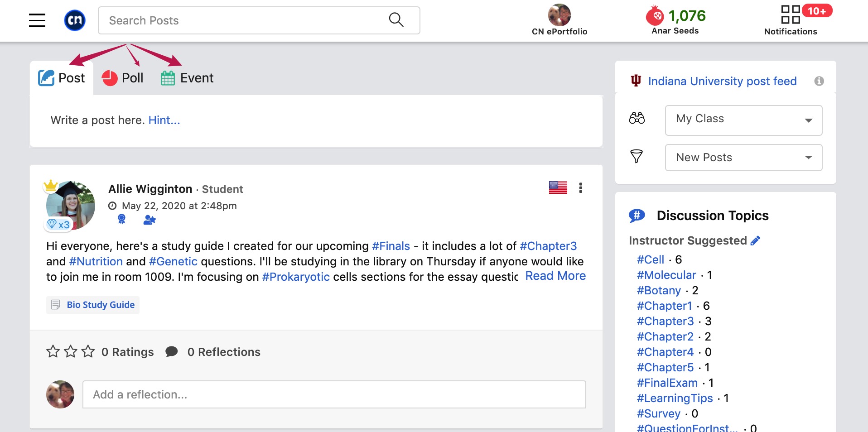
Task: Open the #Survey topic
Action: coord(658,413)
